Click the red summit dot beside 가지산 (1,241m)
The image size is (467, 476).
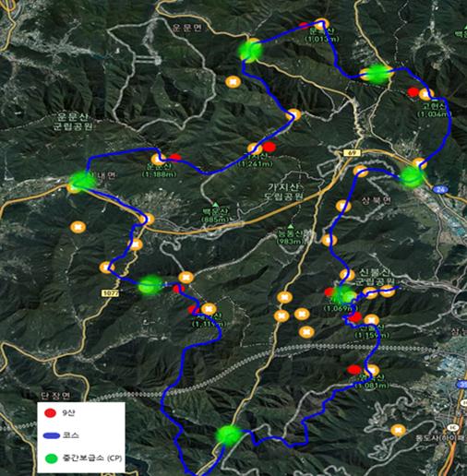point(269,147)
